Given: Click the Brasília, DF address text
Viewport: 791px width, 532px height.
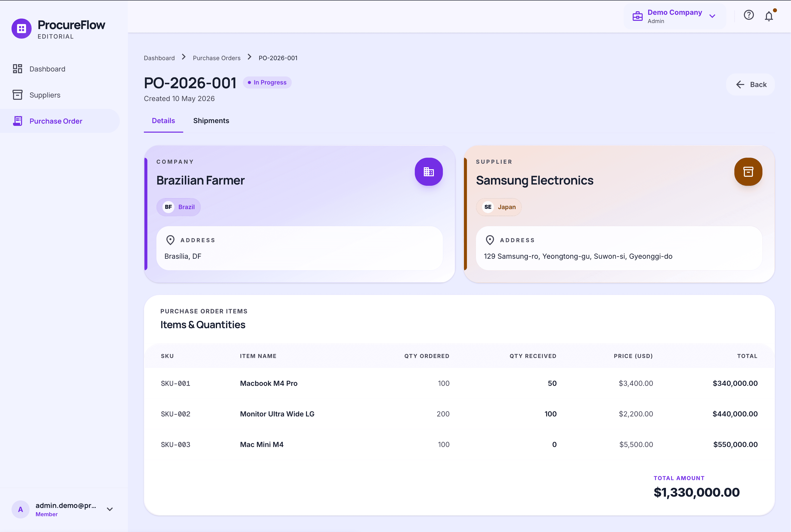Looking at the screenshot, I should pyautogui.click(x=183, y=256).
